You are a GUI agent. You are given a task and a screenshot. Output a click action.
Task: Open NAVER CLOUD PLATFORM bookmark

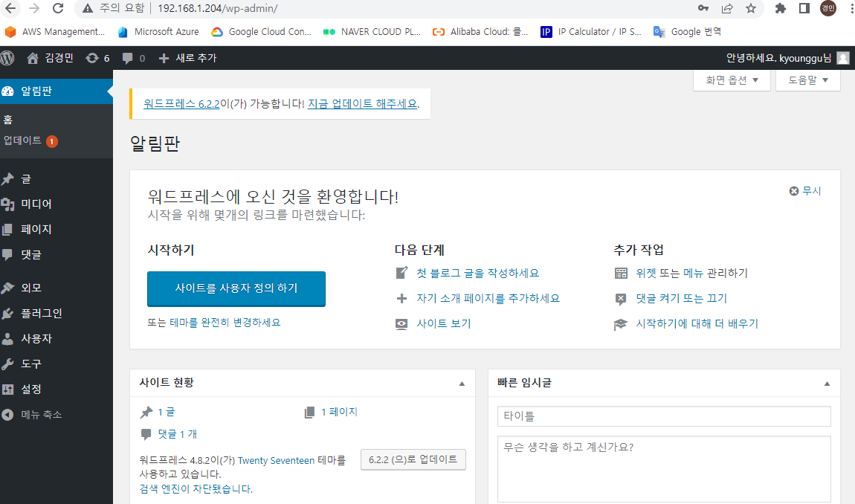[372, 32]
